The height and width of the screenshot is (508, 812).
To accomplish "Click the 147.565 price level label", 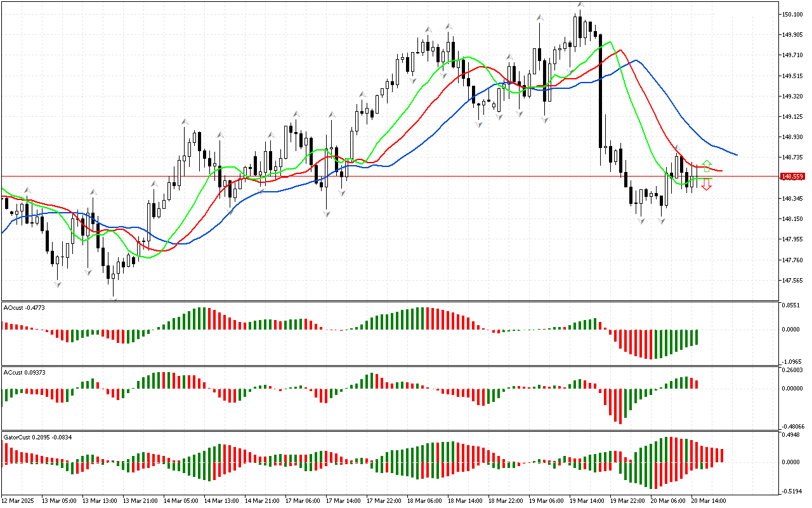I will (x=792, y=280).
